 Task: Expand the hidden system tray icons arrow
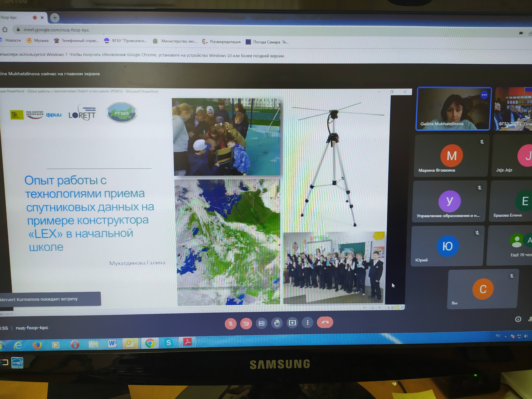coord(505,336)
